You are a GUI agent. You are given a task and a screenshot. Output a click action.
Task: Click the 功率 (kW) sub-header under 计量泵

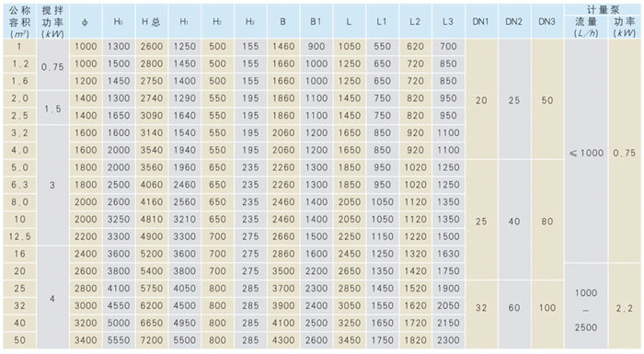pyautogui.click(x=625, y=27)
